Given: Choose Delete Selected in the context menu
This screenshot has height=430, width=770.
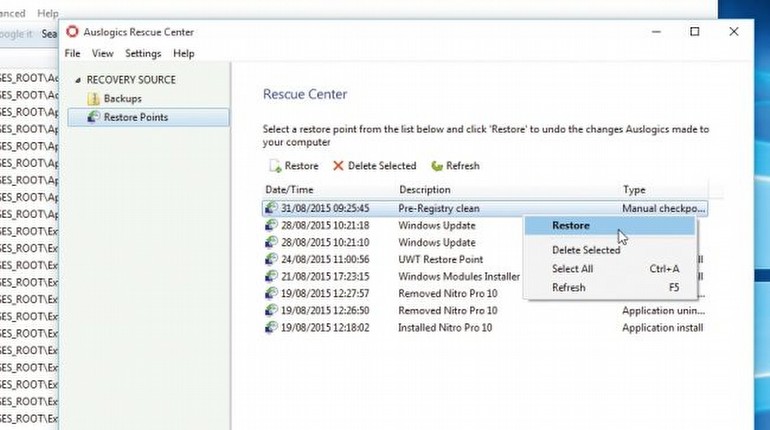Looking at the screenshot, I should (586, 250).
